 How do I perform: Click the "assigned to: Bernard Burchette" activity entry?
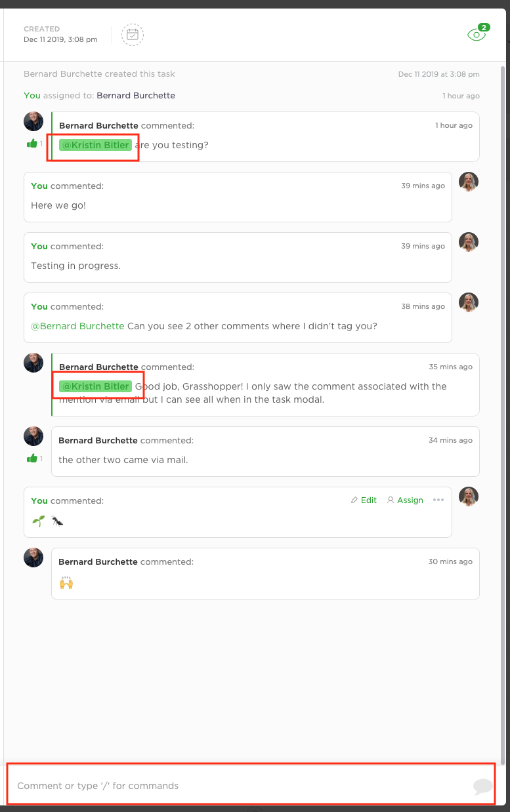pyautogui.click(x=99, y=95)
